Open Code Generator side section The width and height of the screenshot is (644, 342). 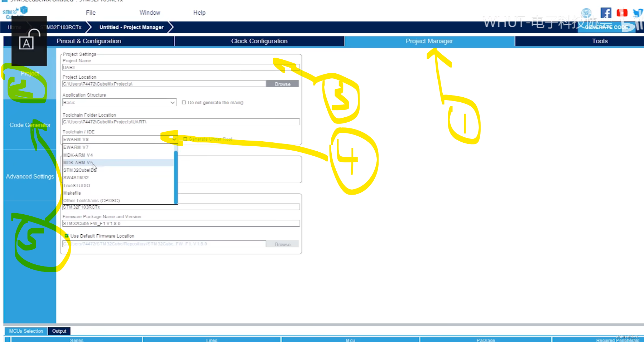pyautogui.click(x=30, y=125)
